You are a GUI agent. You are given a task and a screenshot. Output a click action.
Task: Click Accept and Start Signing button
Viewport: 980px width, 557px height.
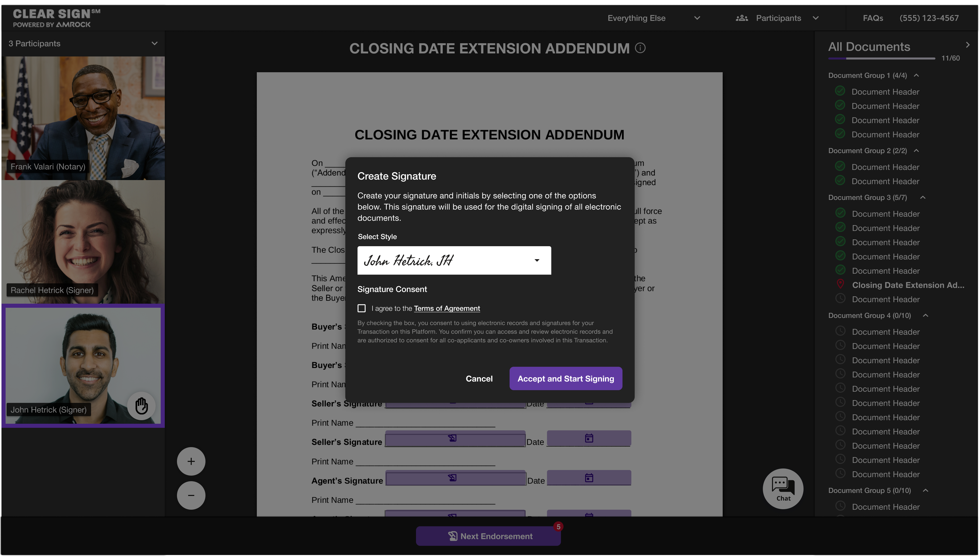tap(565, 378)
